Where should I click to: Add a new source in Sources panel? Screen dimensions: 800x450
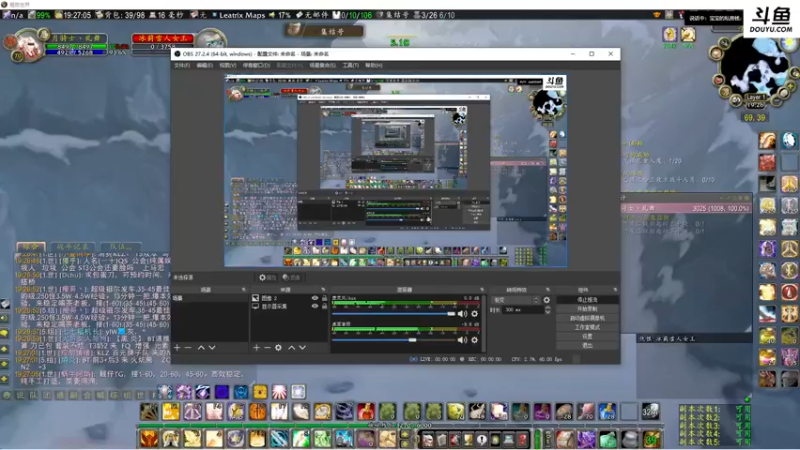[x=256, y=347]
